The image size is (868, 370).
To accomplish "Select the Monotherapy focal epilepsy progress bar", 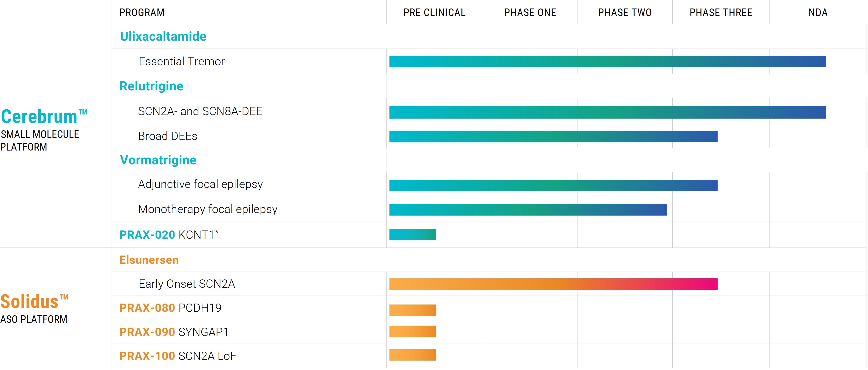I will pos(528,210).
